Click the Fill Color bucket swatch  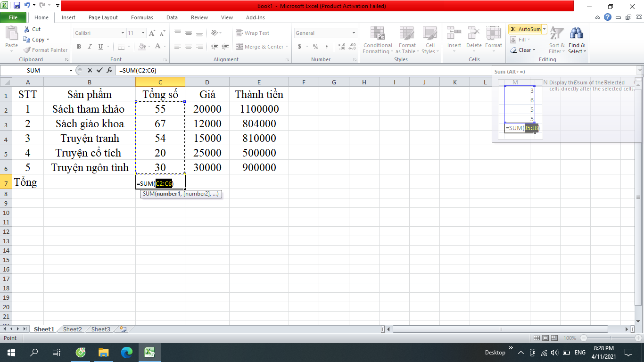(142, 47)
